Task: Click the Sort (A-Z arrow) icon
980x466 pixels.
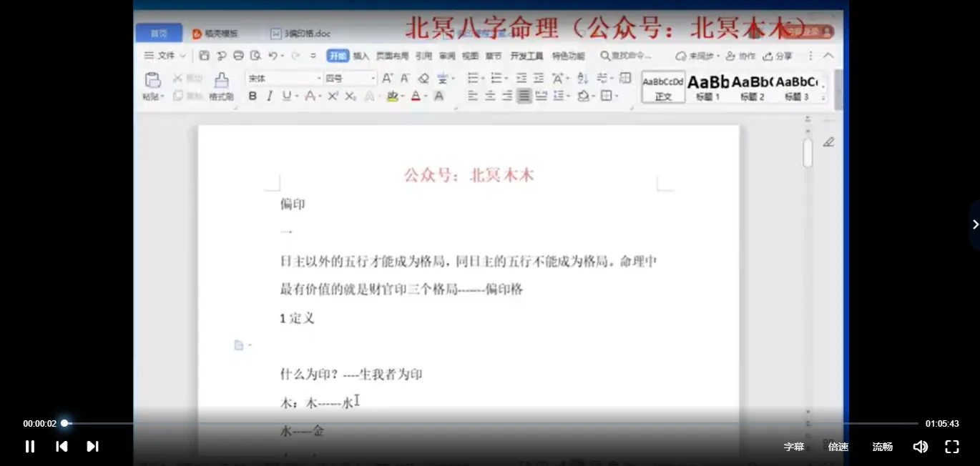Action: point(582,78)
